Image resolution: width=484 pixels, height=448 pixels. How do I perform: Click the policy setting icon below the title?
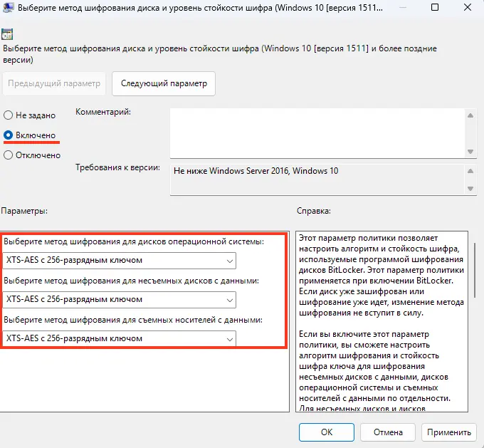coord(9,35)
